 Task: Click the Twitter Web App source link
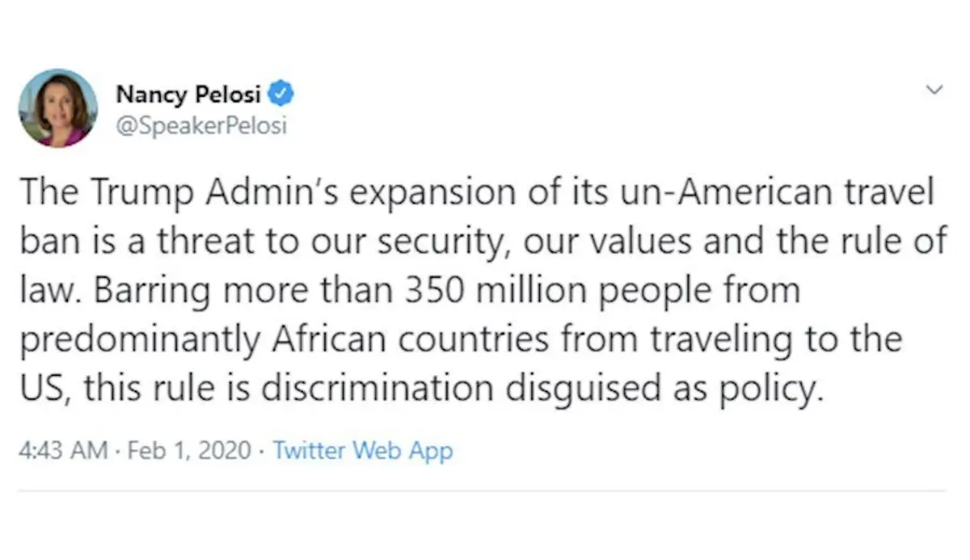click(x=363, y=451)
